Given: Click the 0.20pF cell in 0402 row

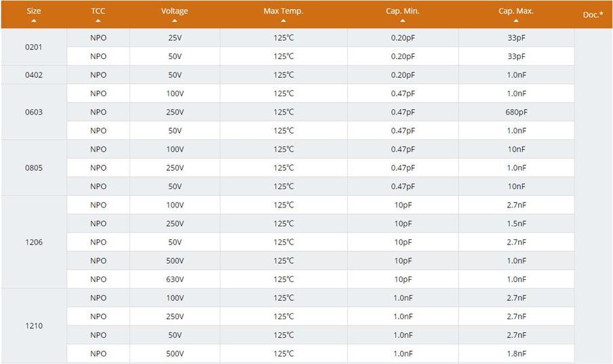Looking at the screenshot, I should 403,75.
